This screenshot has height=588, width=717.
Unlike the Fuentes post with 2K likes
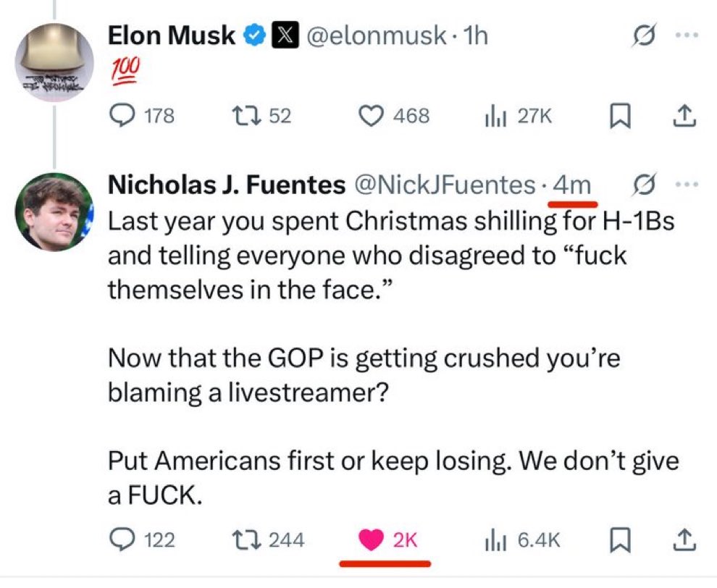[372, 539]
